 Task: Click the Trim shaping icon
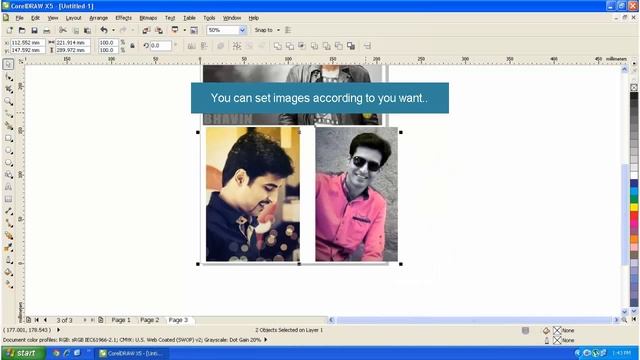tap(290, 46)
